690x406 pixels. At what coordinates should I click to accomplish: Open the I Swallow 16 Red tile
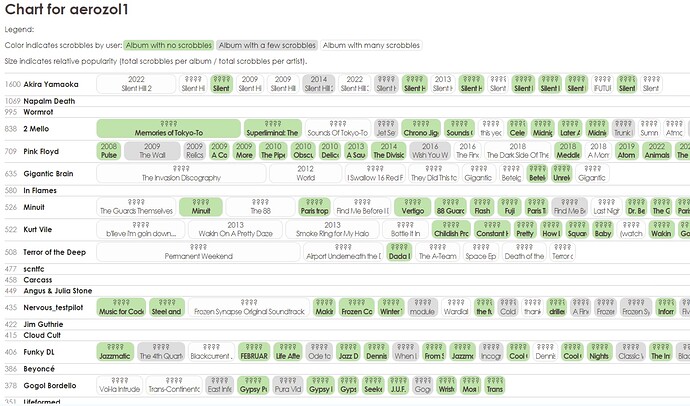click(375, 173)
